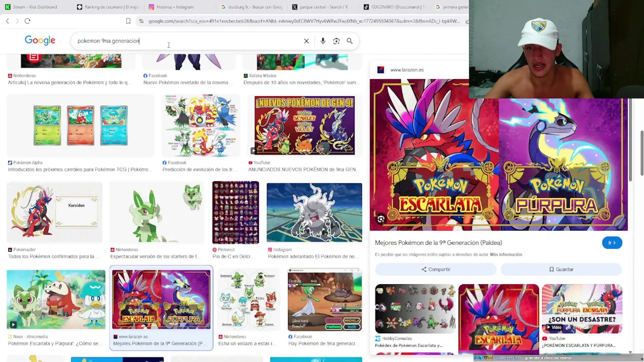Click the Ir button in preview panel
Viewport: 644px width, 362px height.
coord(612,243)
